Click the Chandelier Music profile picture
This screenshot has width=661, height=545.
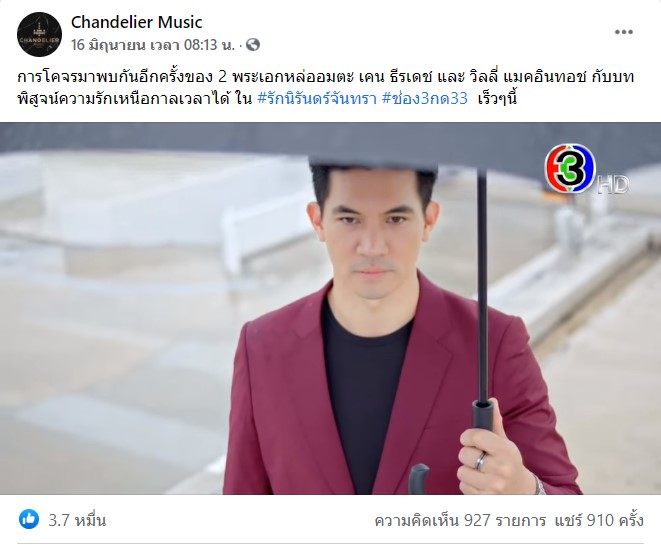[39, 34]
